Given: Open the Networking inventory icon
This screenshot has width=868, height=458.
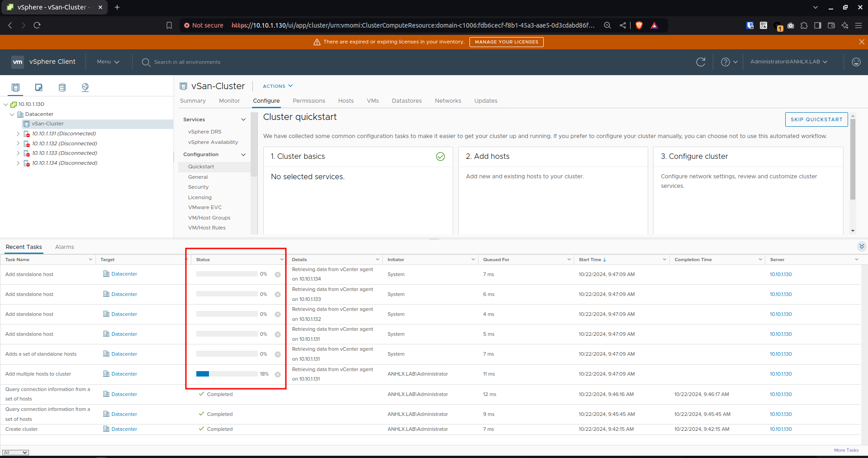Looking at the screenshot, I should [85, 87].
